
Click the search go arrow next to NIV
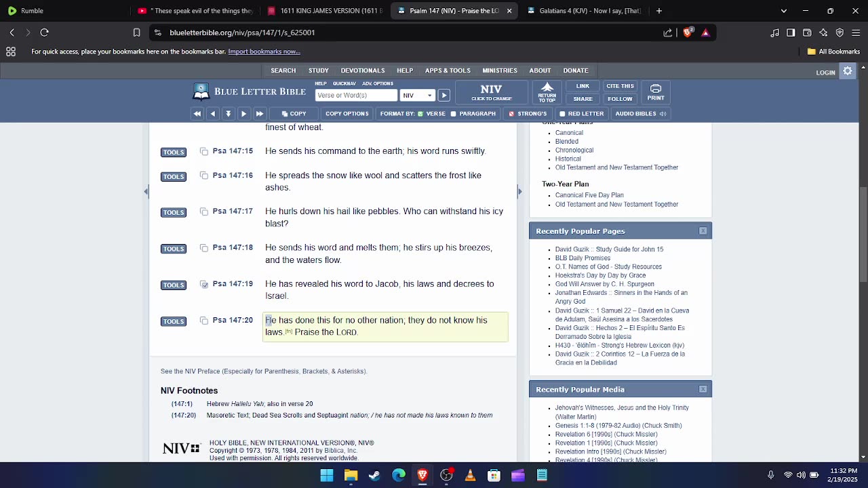pos(443,96)
